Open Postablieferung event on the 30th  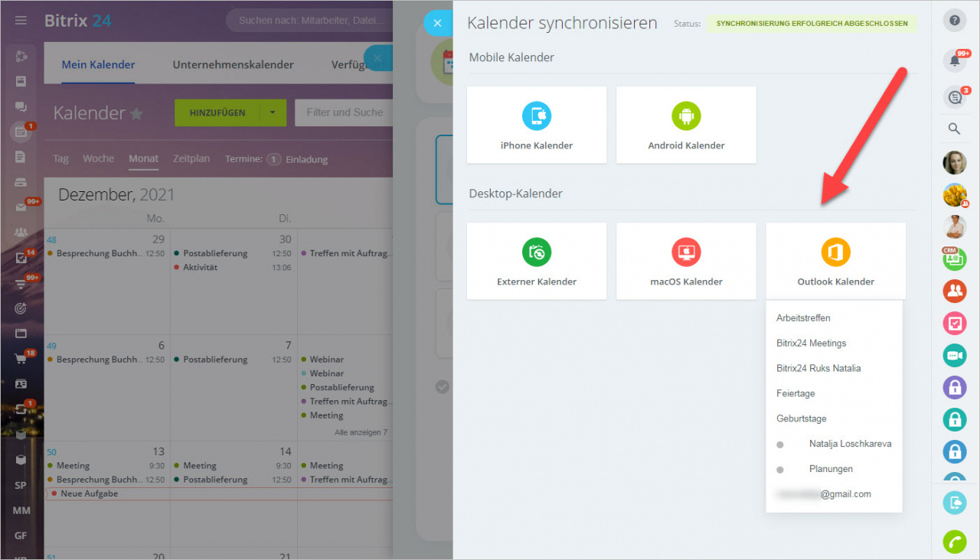[x=233, y=253]
